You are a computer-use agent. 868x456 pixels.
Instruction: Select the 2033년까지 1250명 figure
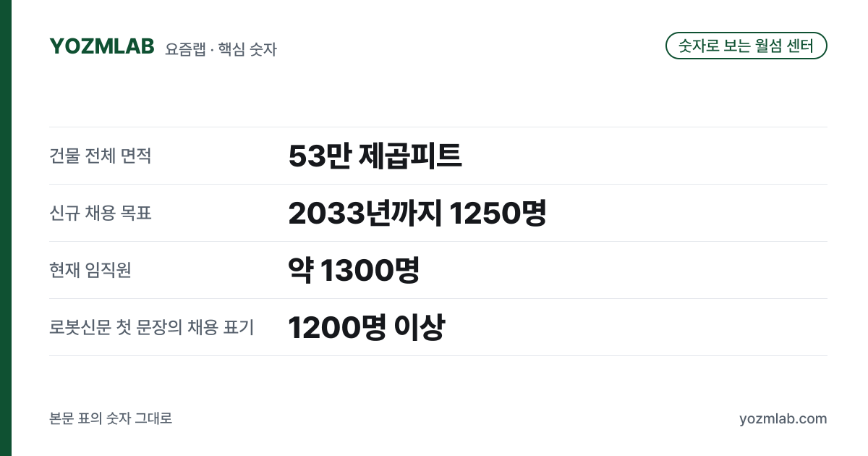(x=417, y=213)
